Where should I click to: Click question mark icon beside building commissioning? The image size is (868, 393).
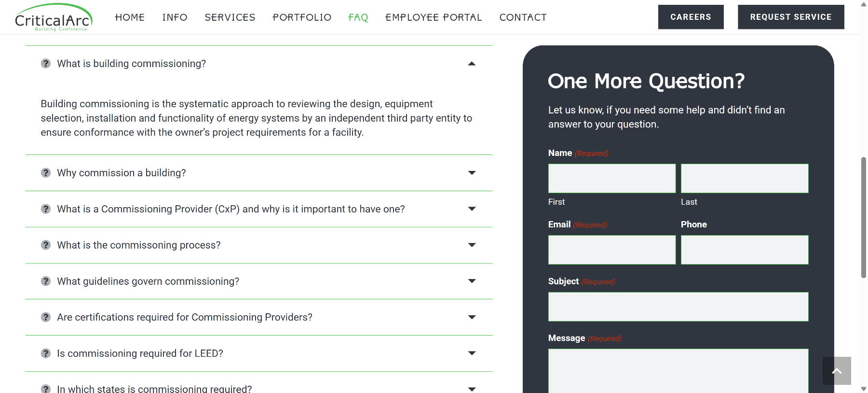click(x=46, y=64)
